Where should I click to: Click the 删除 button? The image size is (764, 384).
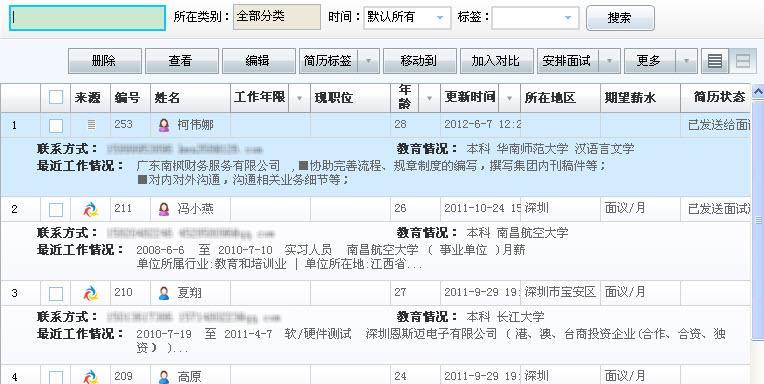click(x=105, y=61)
